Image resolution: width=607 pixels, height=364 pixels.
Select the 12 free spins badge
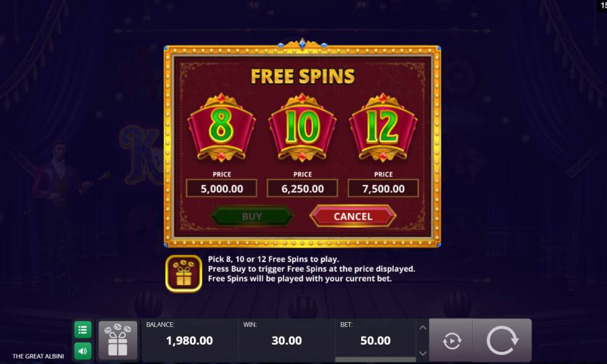pyautogui.click(x=383, y=127)
